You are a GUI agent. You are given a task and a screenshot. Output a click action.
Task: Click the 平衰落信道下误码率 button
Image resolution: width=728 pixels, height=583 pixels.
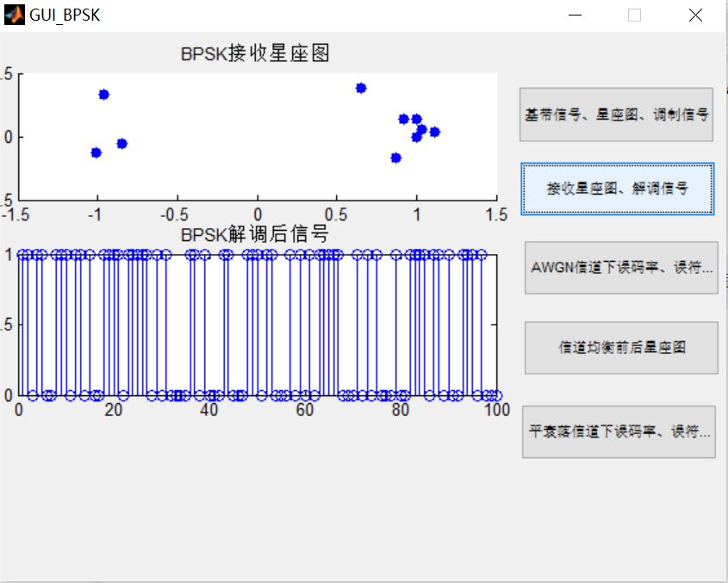619,432
